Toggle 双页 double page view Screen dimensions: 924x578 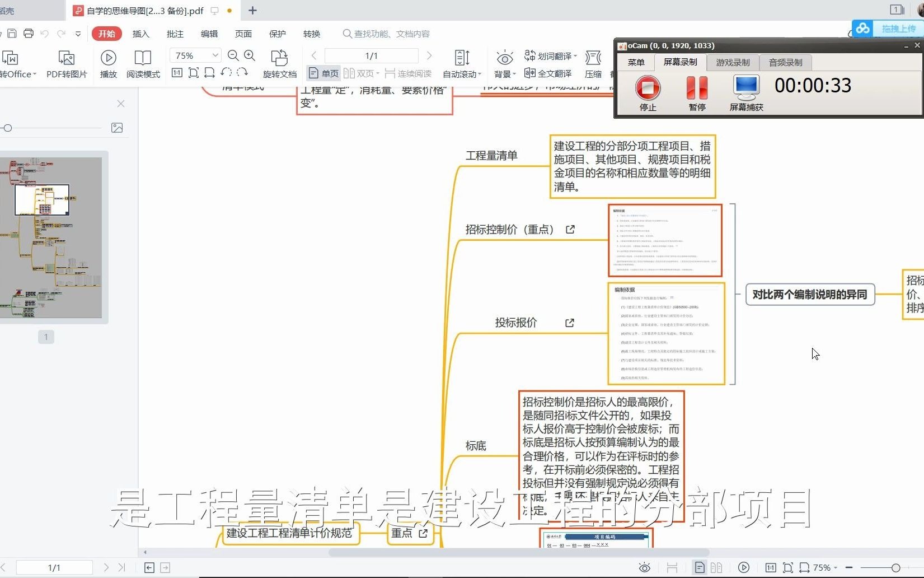[362, 73]
